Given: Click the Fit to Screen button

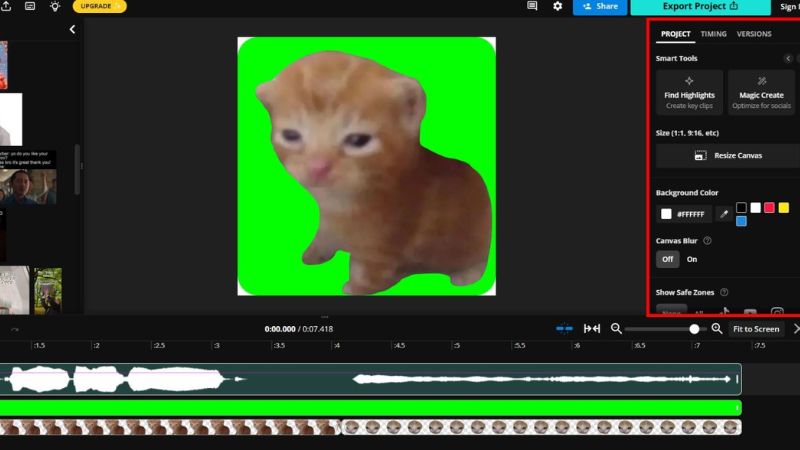Looking at the screenshot, I should click(755, 329).
